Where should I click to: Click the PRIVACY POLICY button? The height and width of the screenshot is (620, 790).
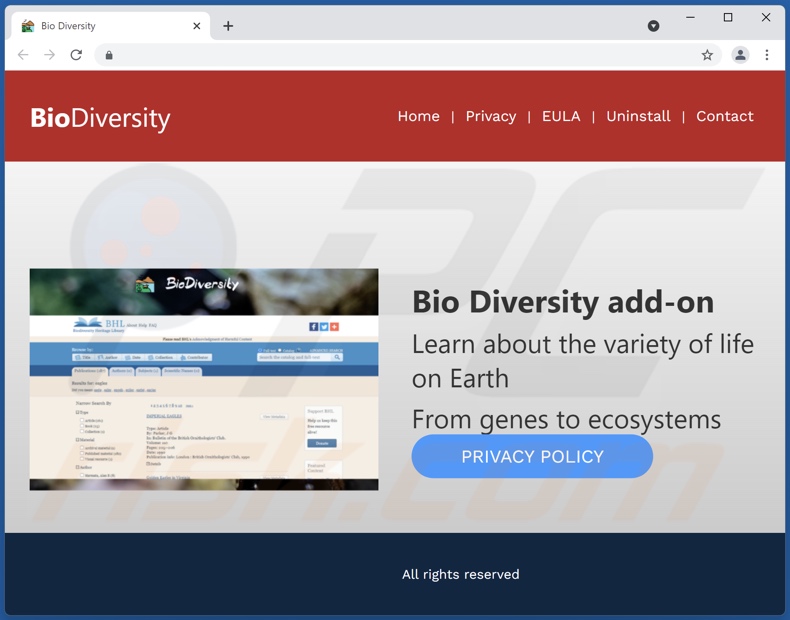point(532,456)
